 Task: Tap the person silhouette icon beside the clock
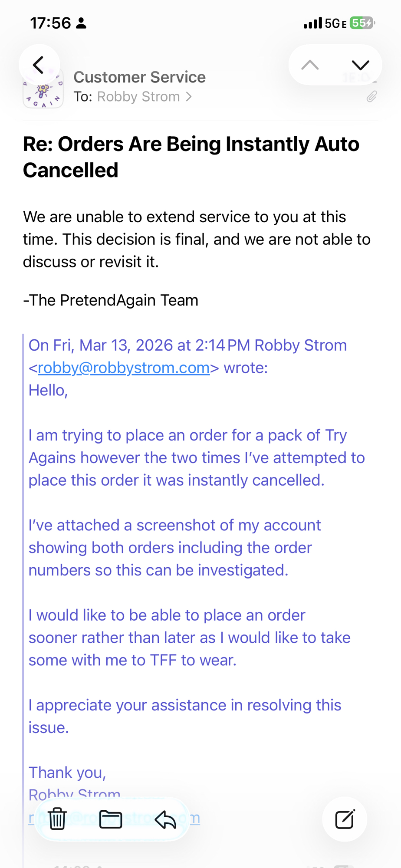pos(81,23)
